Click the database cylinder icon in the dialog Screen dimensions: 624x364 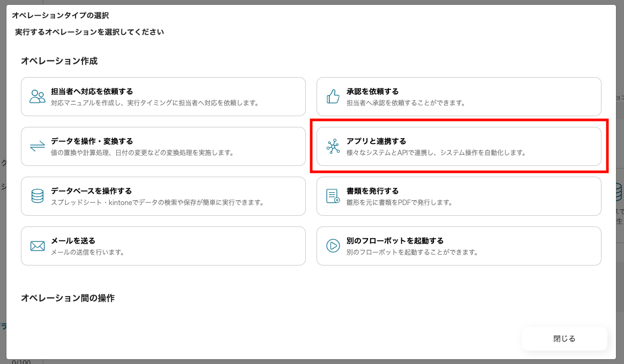(x=37, y=196)
